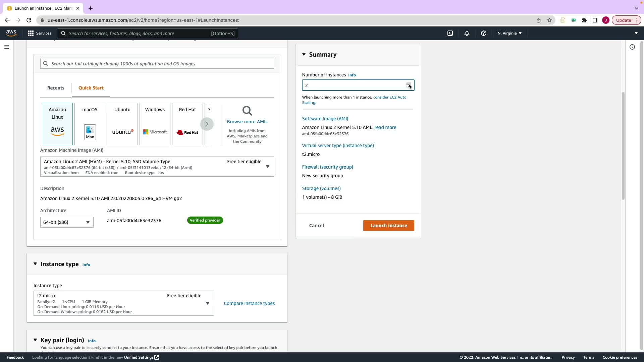This screenshot has height=362, width=644.
Task: Switch to the Recents tab
Action: (x=56, y=88)
